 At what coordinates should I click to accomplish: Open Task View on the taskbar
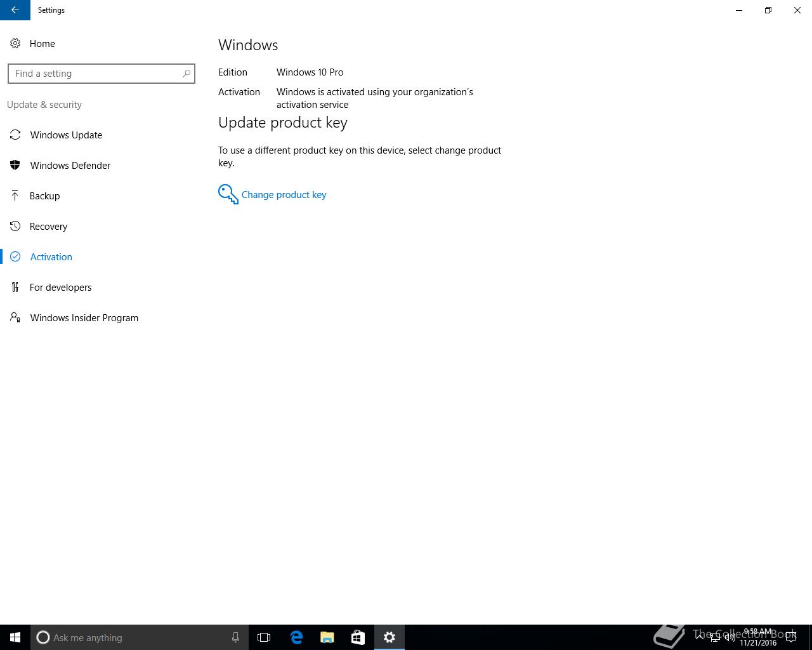coord(264,637)
